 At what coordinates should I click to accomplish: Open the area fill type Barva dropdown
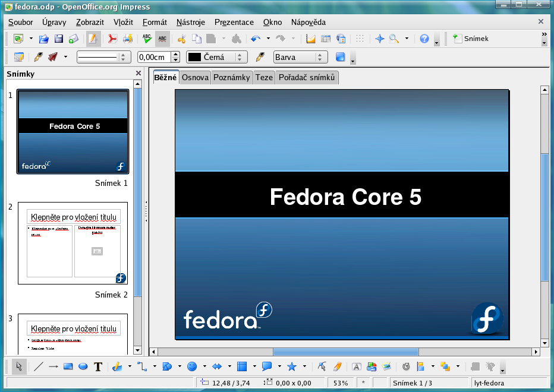301,57
